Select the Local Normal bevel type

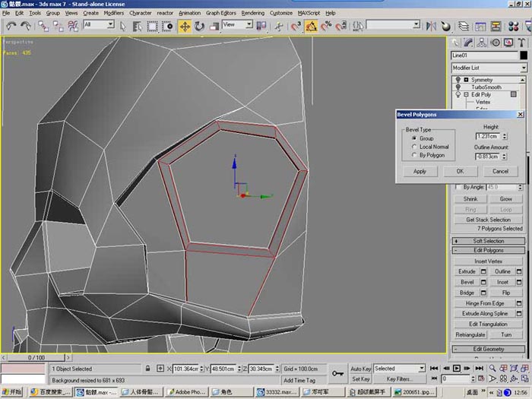pyautogui.click(x=414, y=147)
